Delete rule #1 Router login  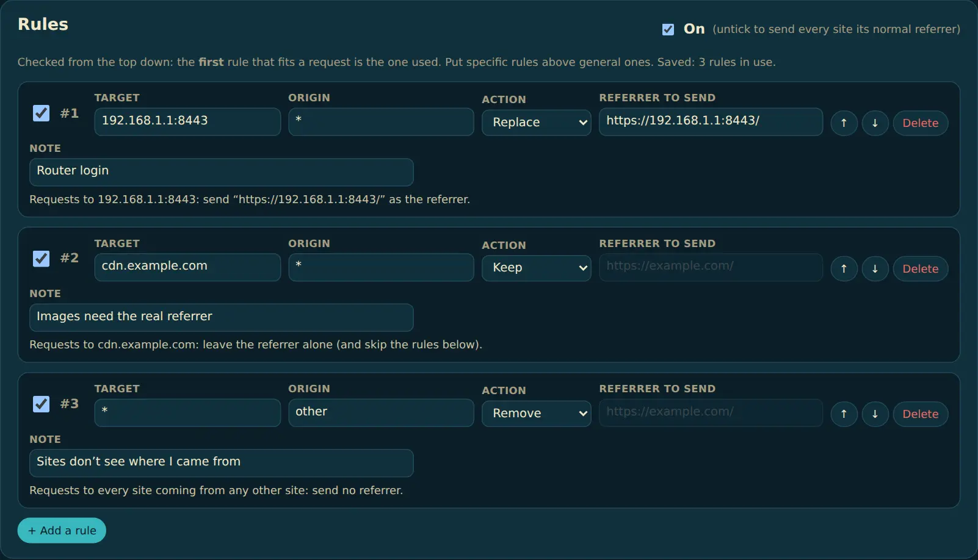pos(920,123)
